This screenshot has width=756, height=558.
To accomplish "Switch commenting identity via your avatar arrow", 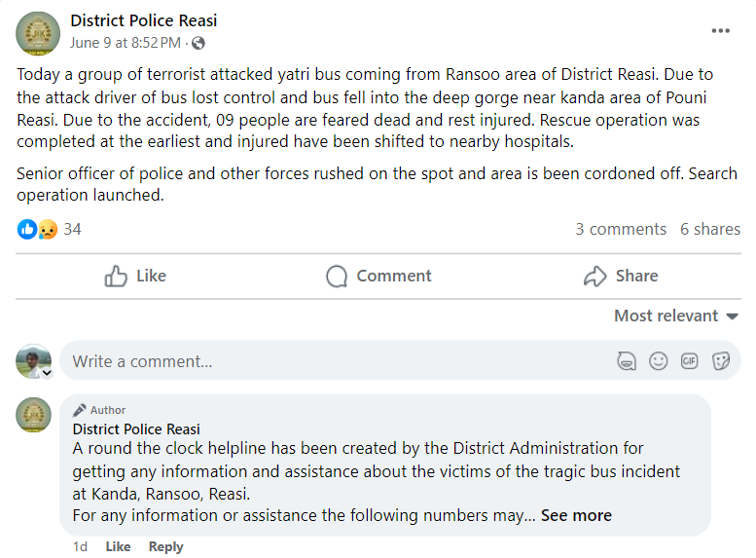I will pyautogui.click(x=46, y=372).
